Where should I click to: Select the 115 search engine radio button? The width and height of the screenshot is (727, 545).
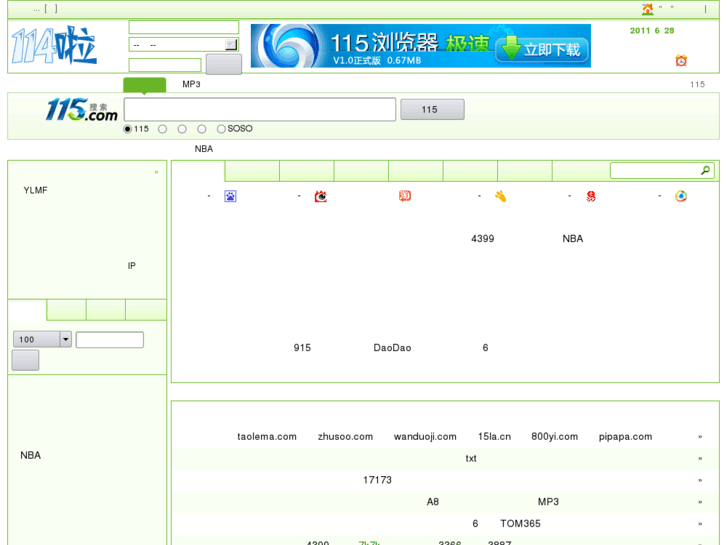[127, 129]
